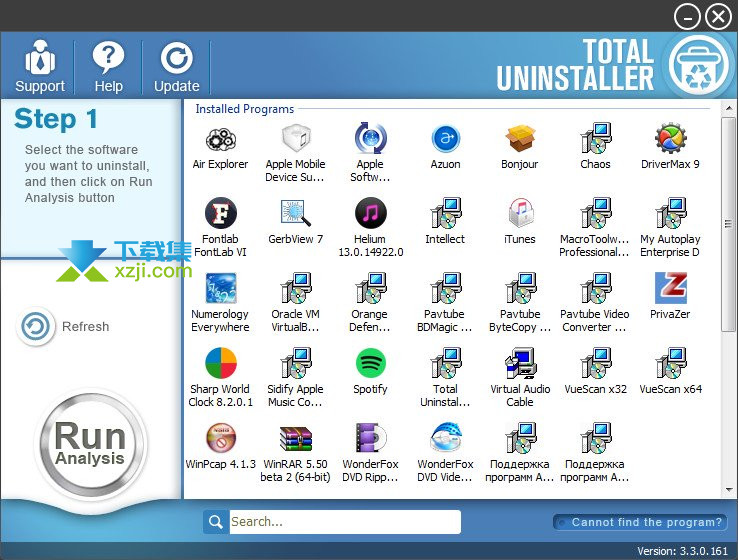Click Cannot find the program? button
Viewport: 738px width, 560px height.
coord(640,522)
